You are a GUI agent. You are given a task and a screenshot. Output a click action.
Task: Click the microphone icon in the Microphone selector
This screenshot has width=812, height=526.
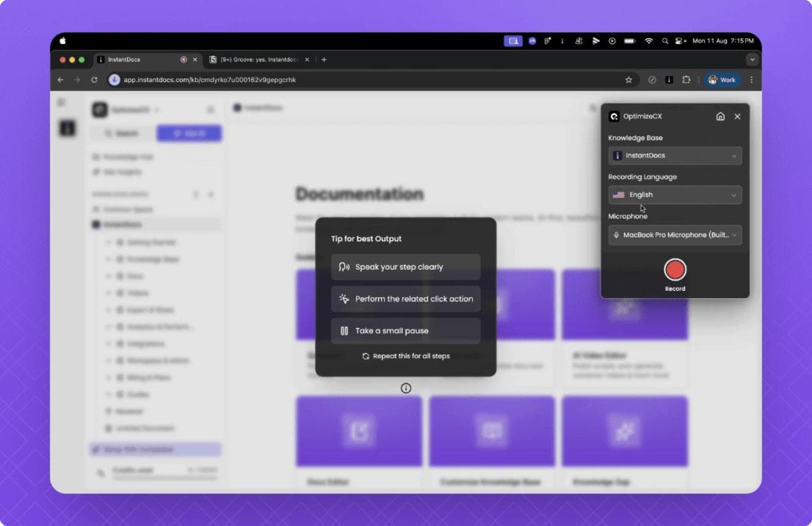pos(615,235)
